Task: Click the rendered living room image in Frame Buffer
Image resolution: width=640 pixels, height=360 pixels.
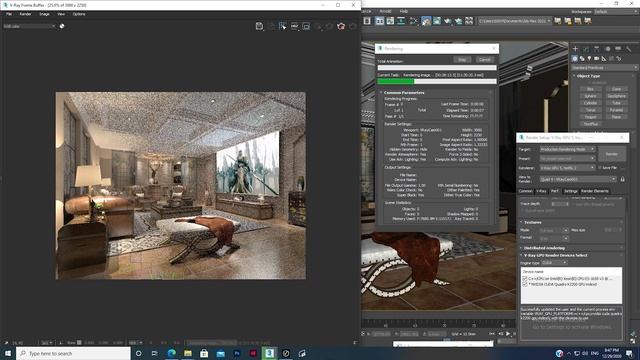Action: click(x=181, y=186)
